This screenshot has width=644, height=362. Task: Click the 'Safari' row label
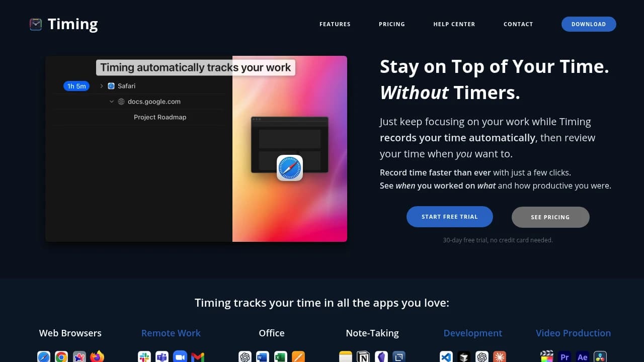click(x=126, y=86)
